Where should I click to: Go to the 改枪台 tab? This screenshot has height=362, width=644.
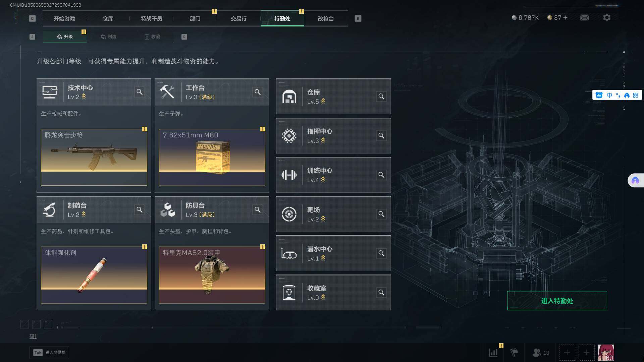click(x=326, y=18)
